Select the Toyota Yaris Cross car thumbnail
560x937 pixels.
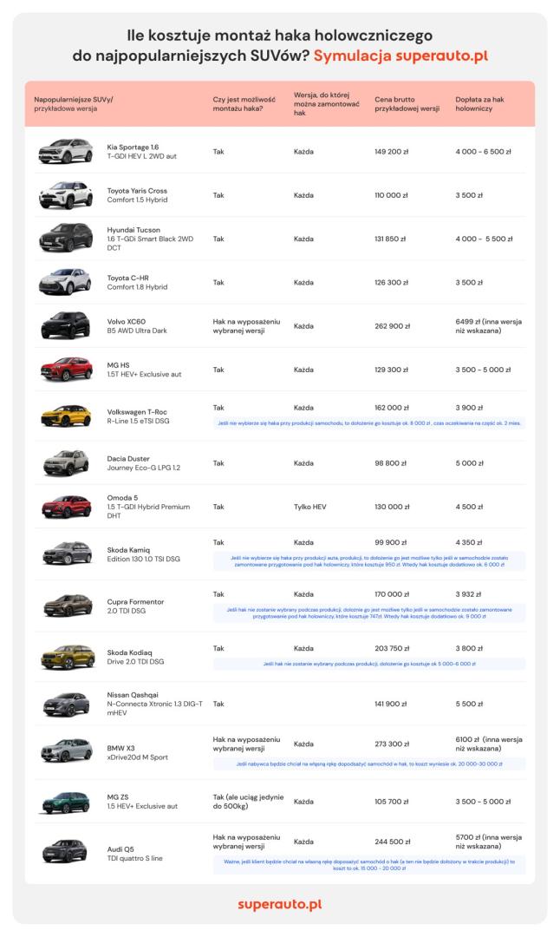(x=66, y=195)
